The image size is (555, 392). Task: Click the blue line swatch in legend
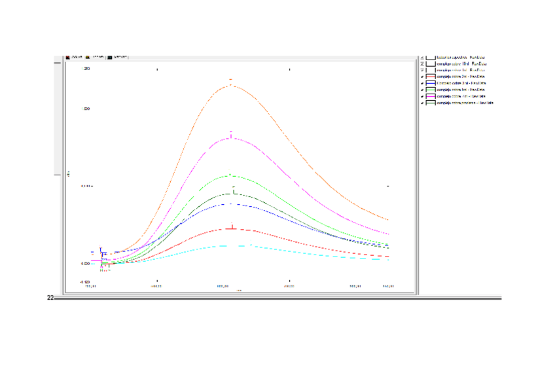(x=431, y=84)
